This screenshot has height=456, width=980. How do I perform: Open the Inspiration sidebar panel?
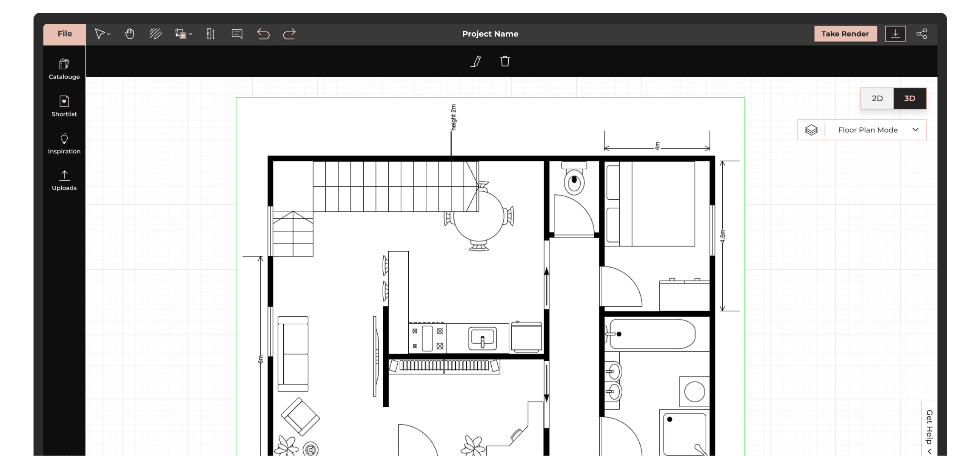[x=64, y=143]
